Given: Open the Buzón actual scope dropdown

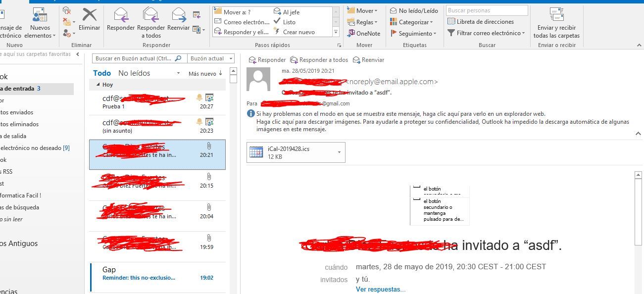Looking at the screenshot, I should (x=211, y=58).
